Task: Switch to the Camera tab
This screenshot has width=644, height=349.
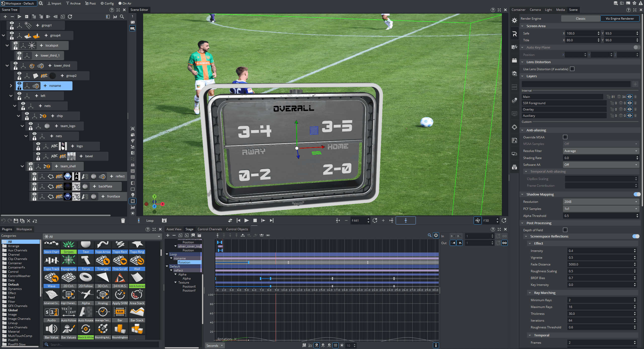Action: pos(535,10)
